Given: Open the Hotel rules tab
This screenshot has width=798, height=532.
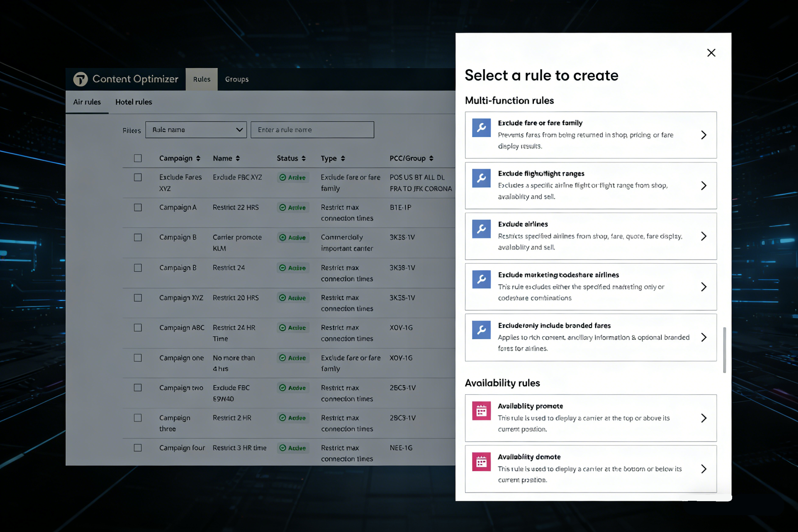Looking at the screenshot, I should click(134, 102).
